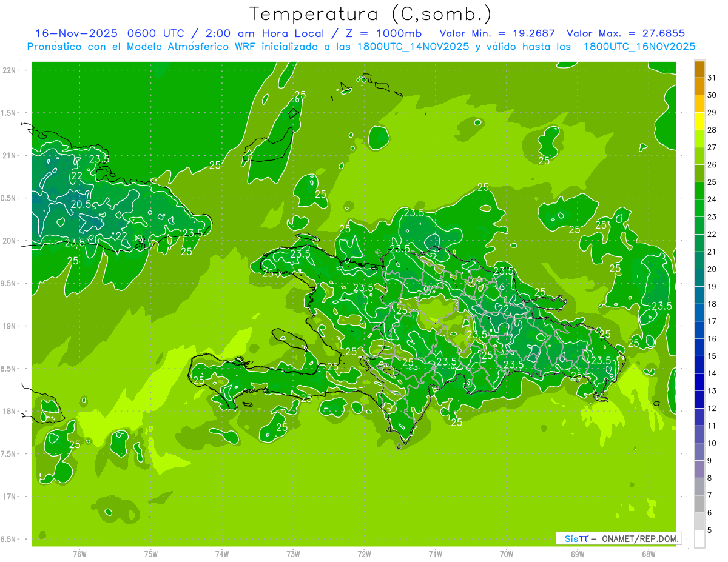
Task: Click the 72W longitude axis label
Action: (364, 554)
